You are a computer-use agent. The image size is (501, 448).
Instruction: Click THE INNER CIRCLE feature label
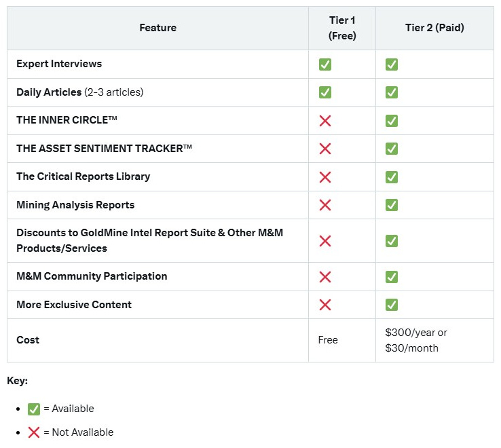coord(67,120)
